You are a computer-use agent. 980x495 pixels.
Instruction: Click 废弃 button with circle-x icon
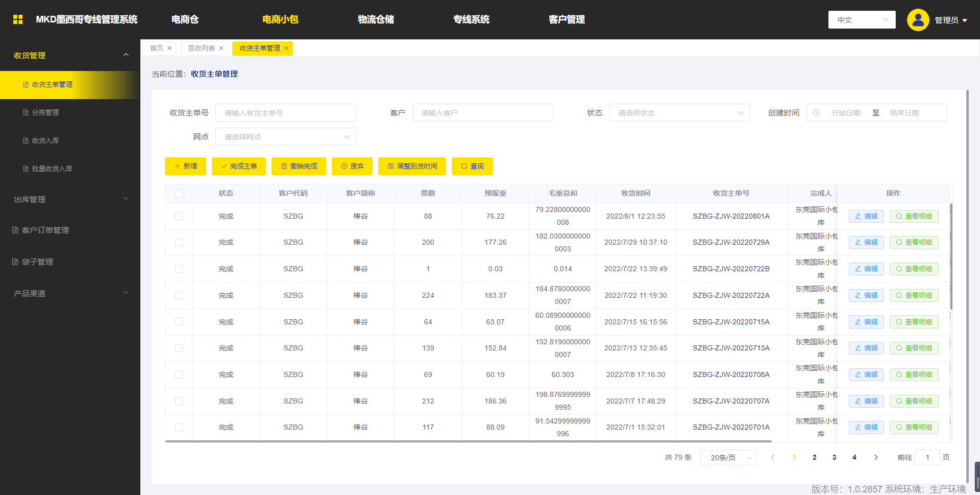[352, 167]
